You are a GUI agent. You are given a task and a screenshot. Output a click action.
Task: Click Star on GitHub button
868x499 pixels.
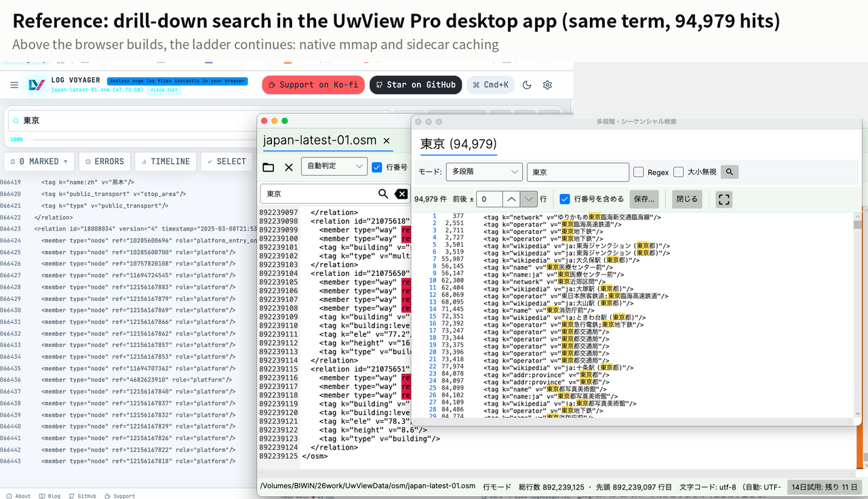pyautogui.click(x=416, y=85)
